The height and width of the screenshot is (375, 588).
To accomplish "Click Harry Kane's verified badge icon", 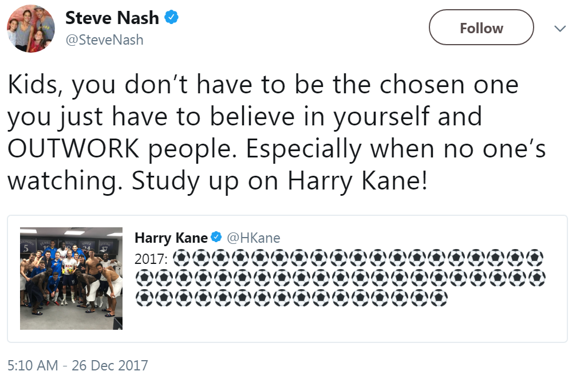I will 216,236.
